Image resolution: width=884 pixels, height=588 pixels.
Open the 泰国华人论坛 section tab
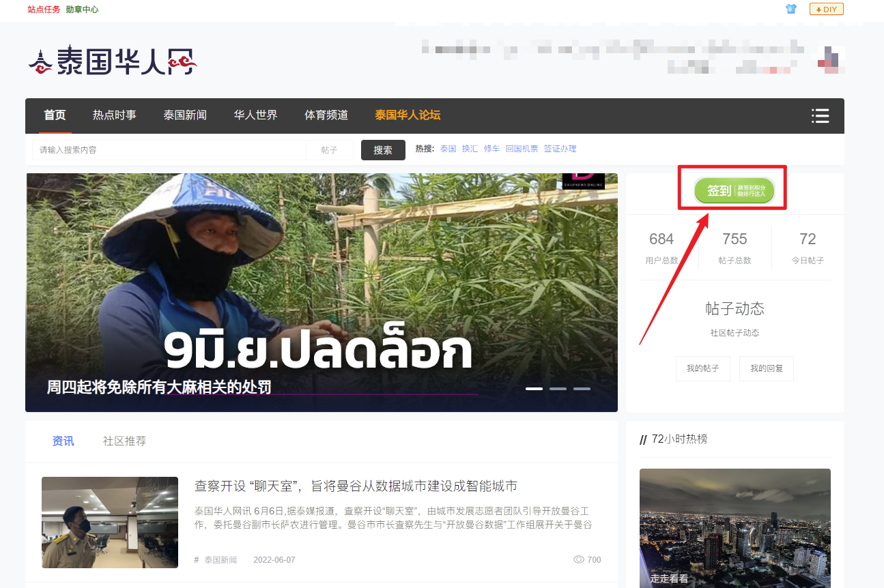click(408, 115)
